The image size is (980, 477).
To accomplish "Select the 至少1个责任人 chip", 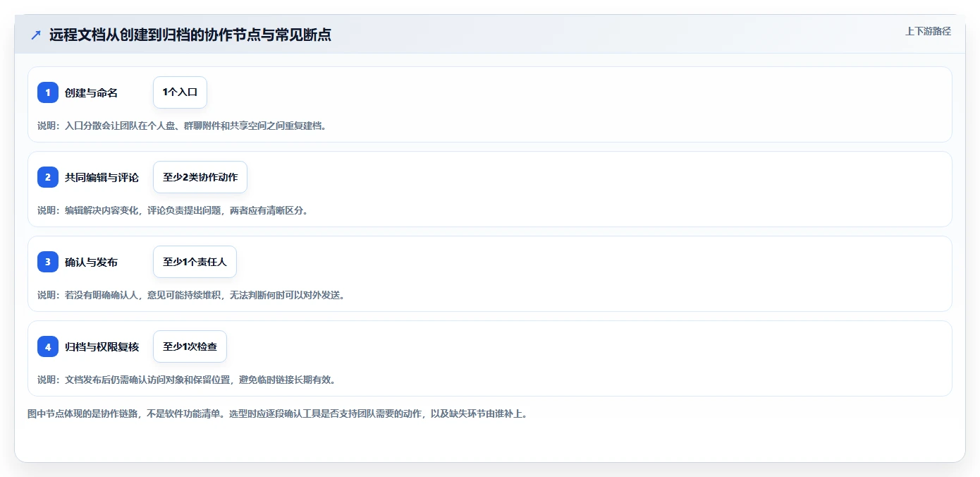I will 195,262.
